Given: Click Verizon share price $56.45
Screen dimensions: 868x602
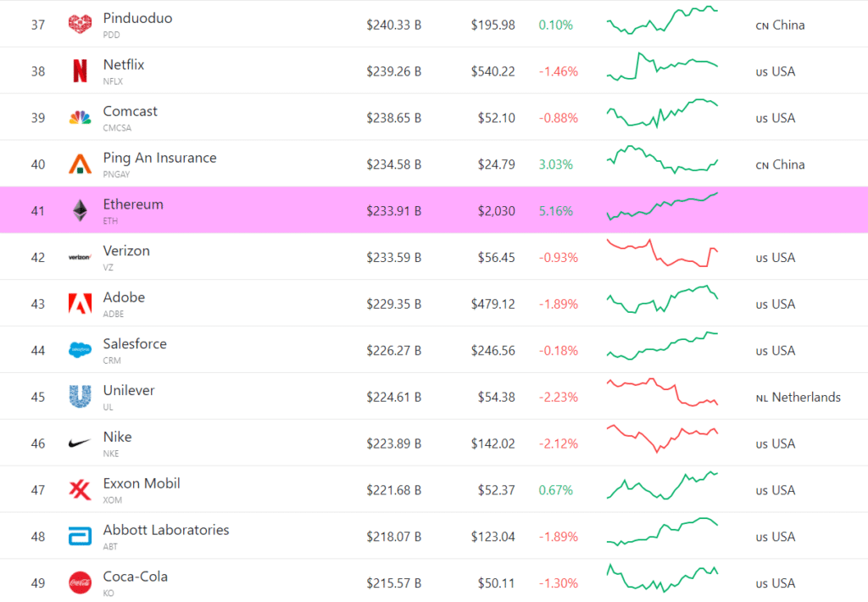Looking at the screenshot, I should click(497, 258).
